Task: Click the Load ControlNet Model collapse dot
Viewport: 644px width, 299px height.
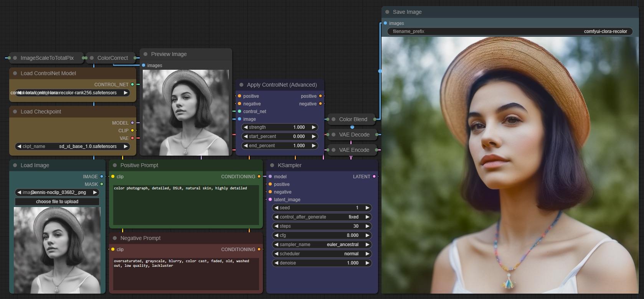Action: click(15, 73)
